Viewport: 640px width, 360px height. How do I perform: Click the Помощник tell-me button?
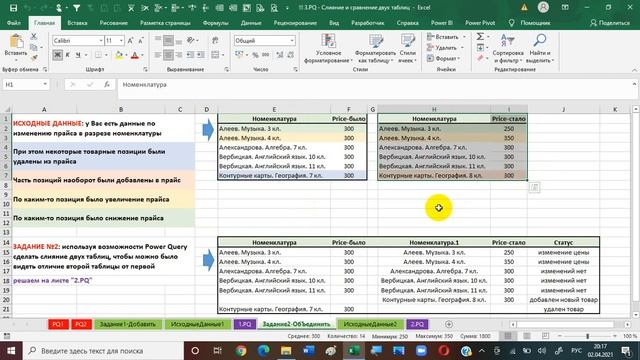pos(529,23)
